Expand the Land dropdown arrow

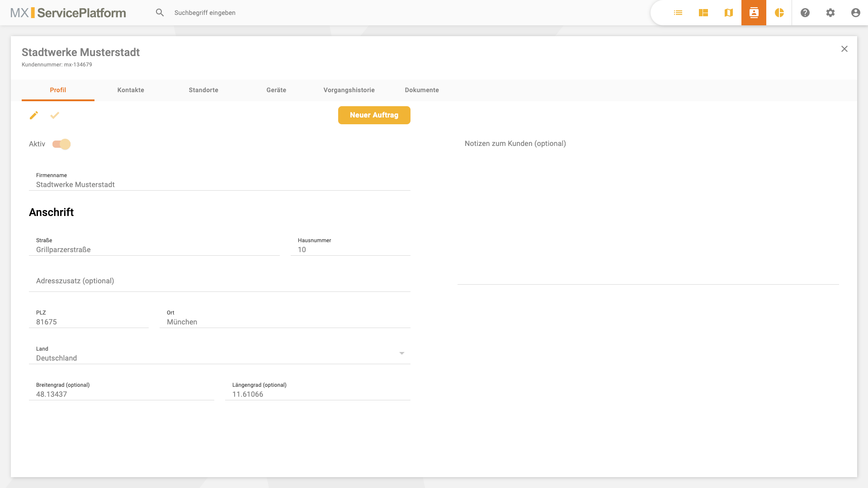click(402, 353)
